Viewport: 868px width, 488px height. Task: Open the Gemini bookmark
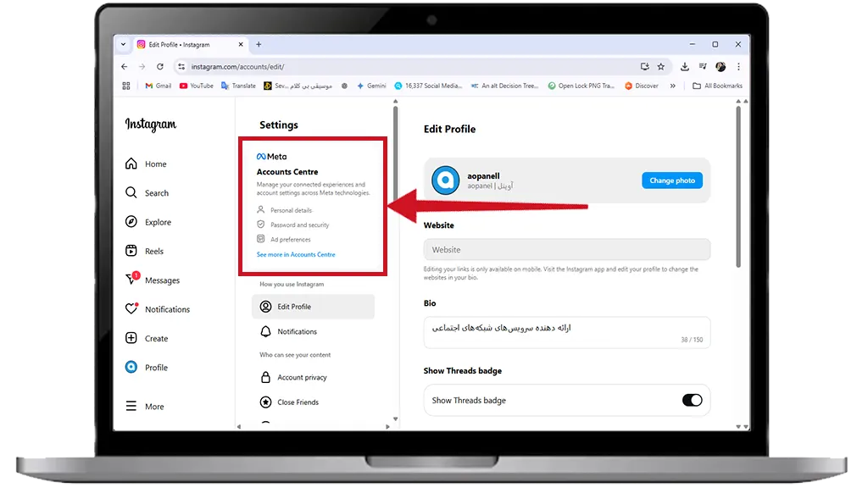[371, 86]
